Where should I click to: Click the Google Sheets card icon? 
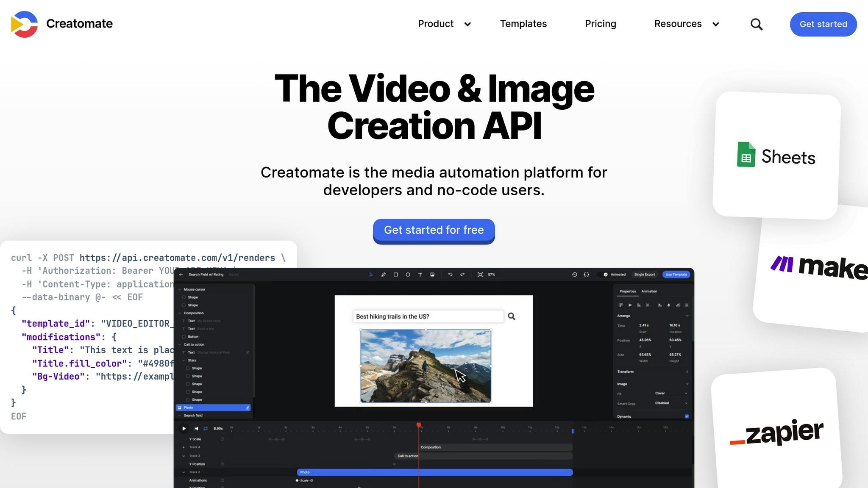tap(746, 155)
